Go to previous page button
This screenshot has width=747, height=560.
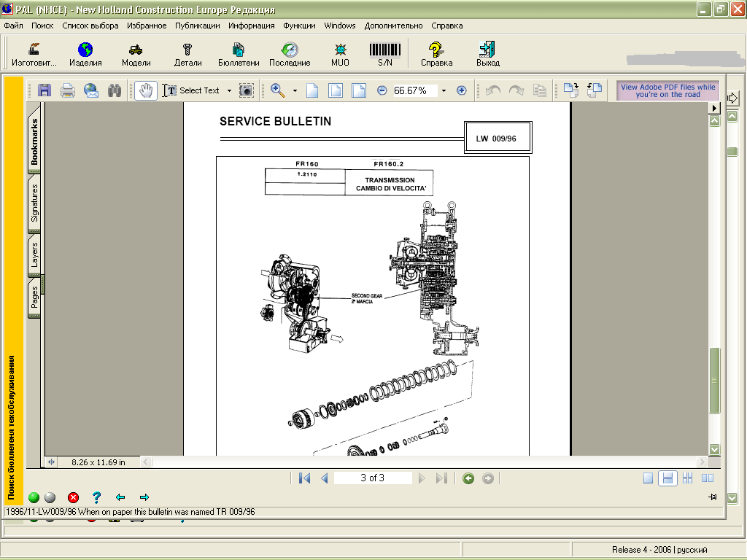coord(325,478)
